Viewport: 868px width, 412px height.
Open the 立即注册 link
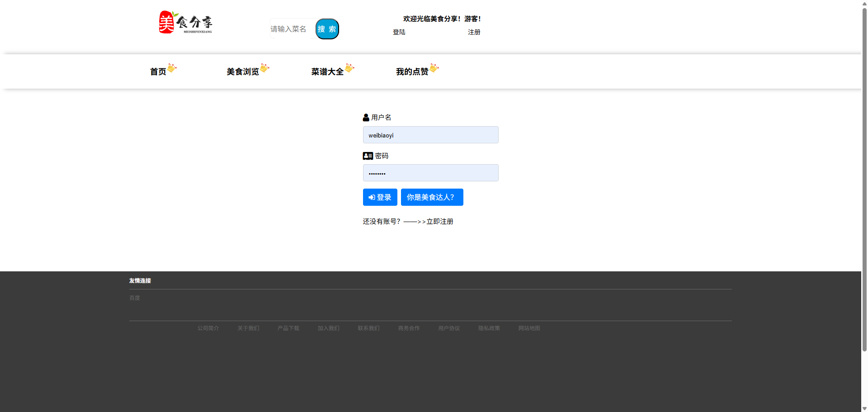coord(440,222)
